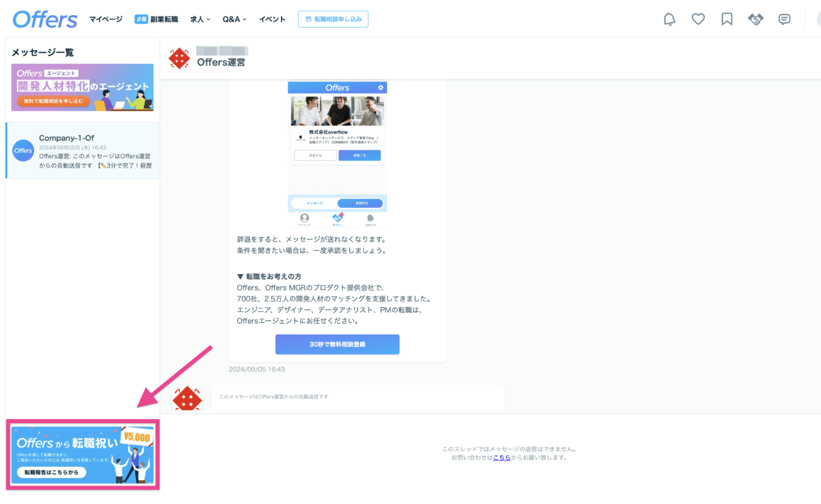This screenshot has height=504, width=821.
Task: Expand the Q&A dropdown menu
Action: click(234, 20)
